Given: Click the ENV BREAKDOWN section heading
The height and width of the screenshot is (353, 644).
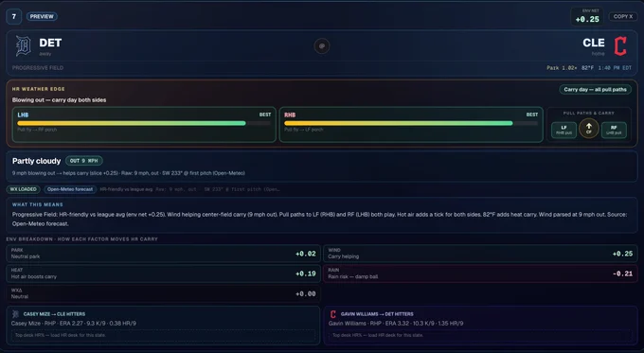Looking at the screenshot, I should (x=82, y=238).
